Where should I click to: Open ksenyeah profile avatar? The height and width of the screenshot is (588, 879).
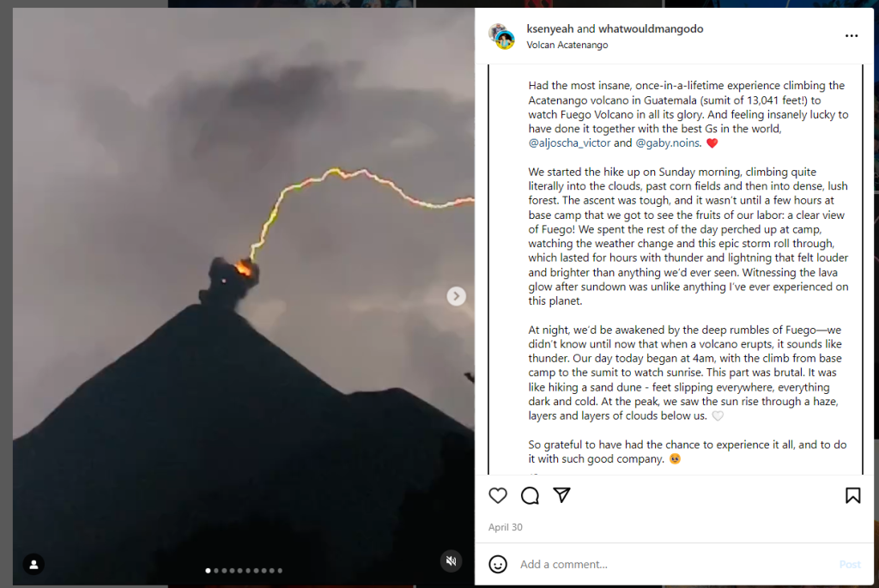pyautogui.click(x=501, y=36)
